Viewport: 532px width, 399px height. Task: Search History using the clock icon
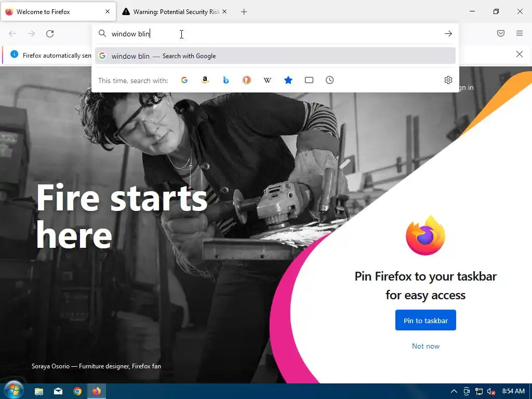(330, 80)
